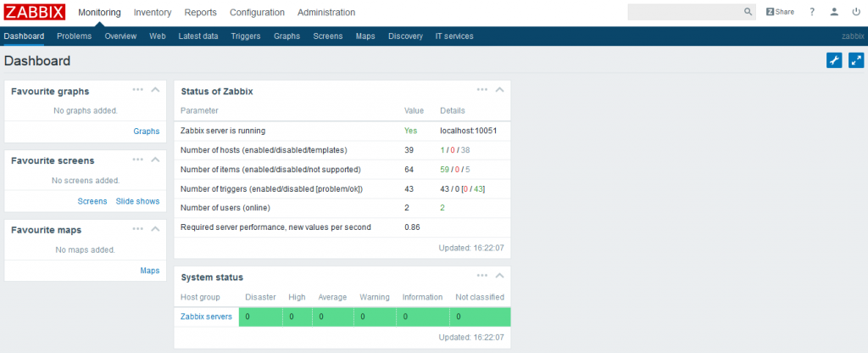Viewport: 868px width, 353px height.
Task: Open the Administration menu
Action: [x=326, y=12]
